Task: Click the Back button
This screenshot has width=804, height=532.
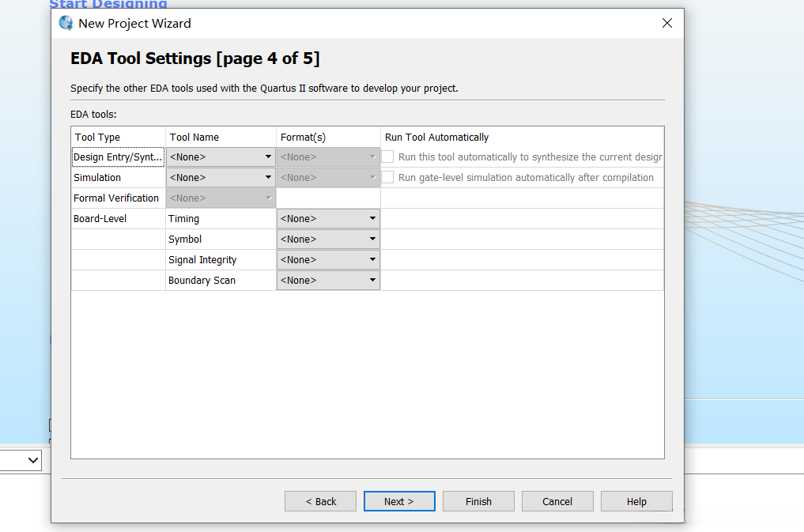Action: tap(320, 501)
